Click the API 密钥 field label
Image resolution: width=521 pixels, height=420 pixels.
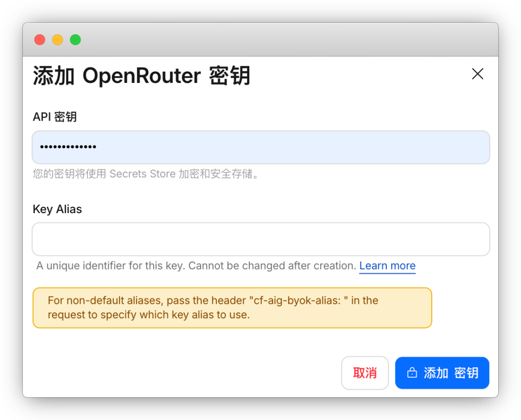click(55, 117)
